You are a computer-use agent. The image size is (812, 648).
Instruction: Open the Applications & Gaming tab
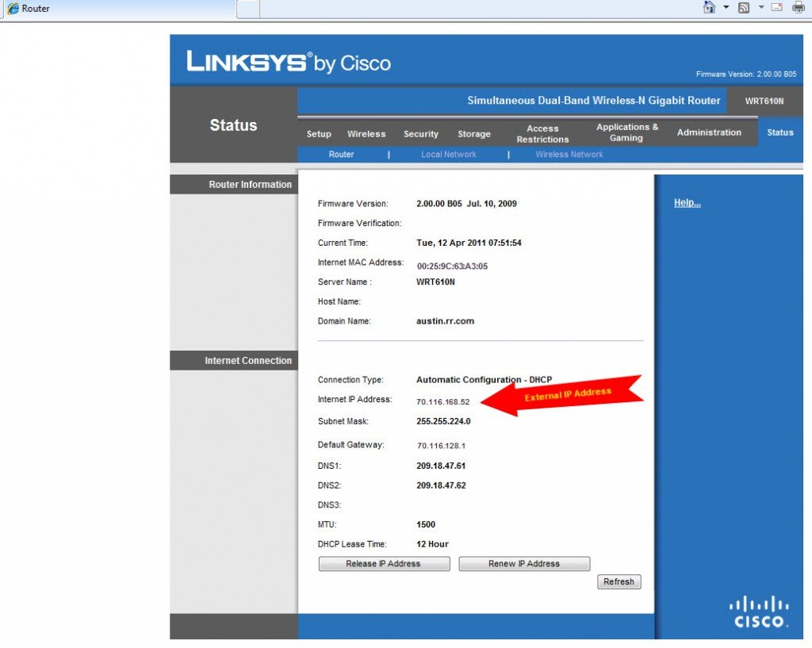point(626,132)
